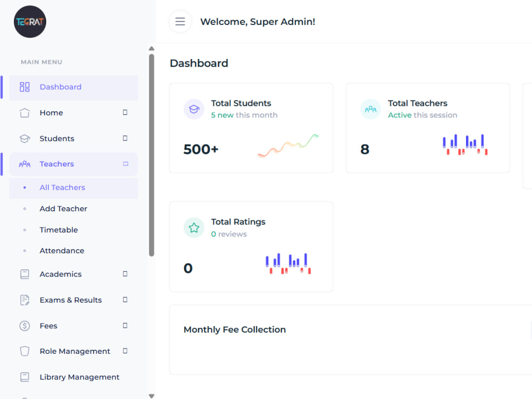
Task: Expand the Fees menu arrow
Action: coord(125,326)
